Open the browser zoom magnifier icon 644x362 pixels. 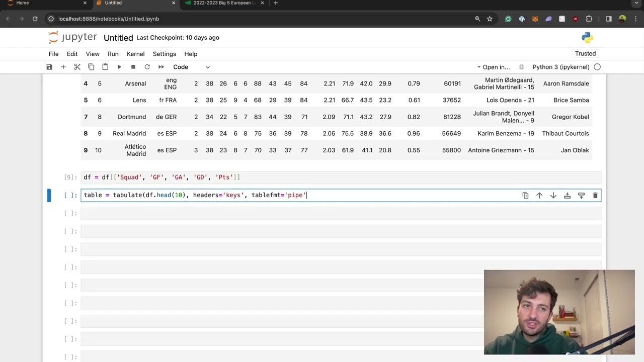tap(477, 19)
